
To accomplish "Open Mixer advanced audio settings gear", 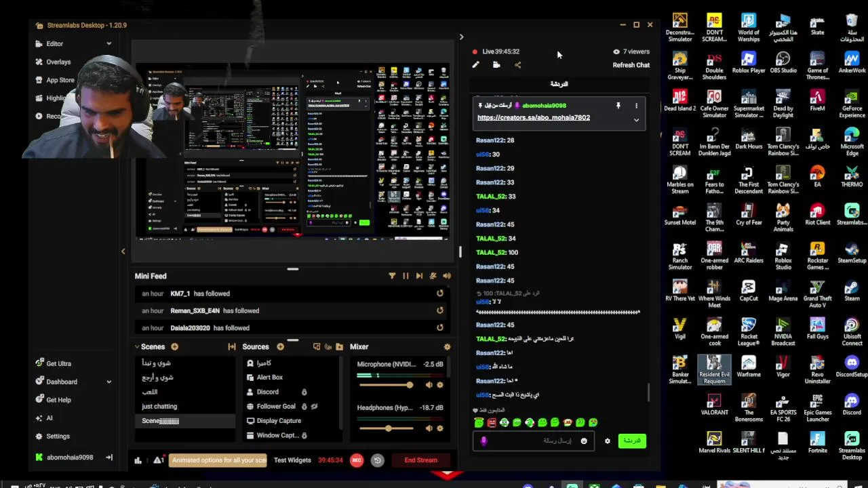I will pyautogui.click(x=447, y=347).
